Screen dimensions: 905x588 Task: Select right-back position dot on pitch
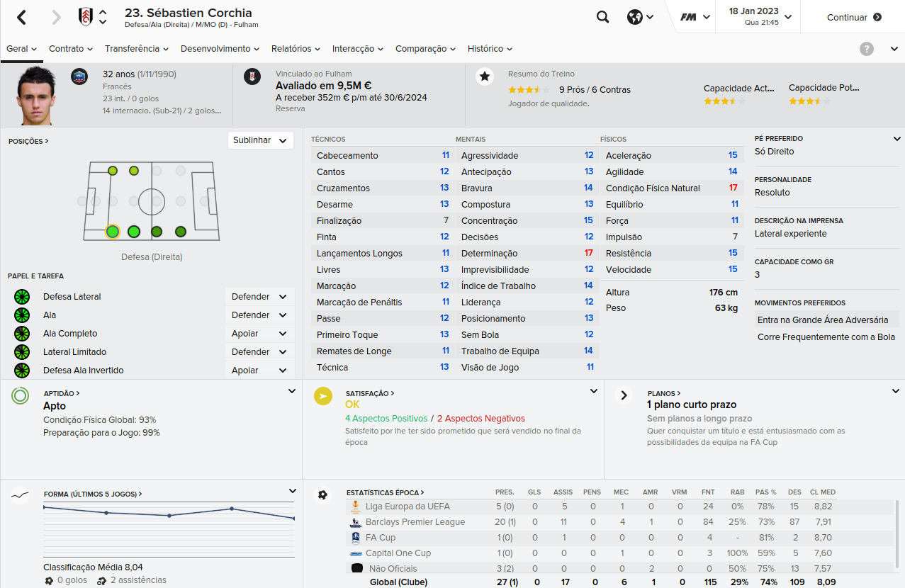pyautogui.click(x=112, y=232)
